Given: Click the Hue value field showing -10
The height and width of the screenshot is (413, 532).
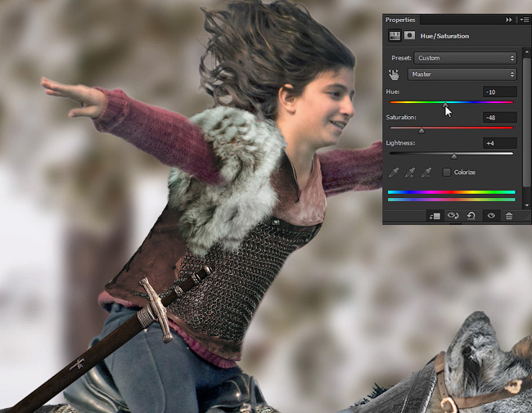Looking at the screenshot, I should 500,92.
